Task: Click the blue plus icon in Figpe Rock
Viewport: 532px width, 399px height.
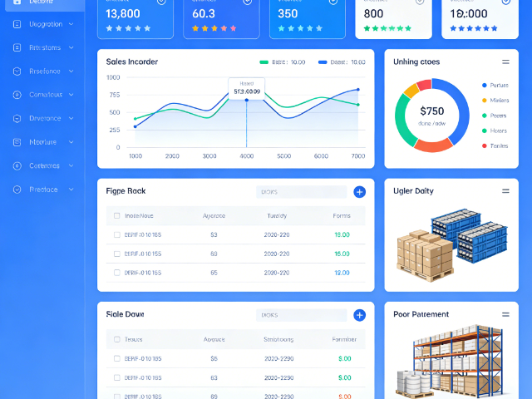Action: pyautogui.click(x=359, y=192)
